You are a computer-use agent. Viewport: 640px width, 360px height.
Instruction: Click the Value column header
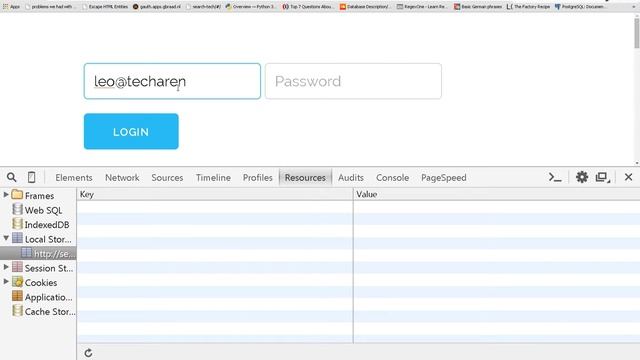click(497, 194)
